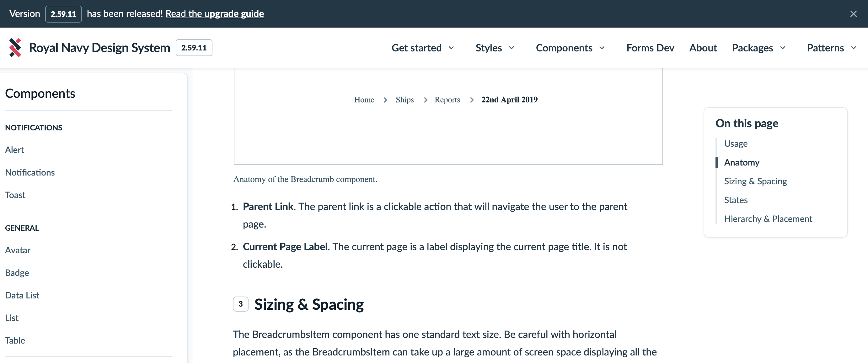Click the section 3 number badge
The width and height of the screenshot is (868, 363).
[x=240, y=304]
